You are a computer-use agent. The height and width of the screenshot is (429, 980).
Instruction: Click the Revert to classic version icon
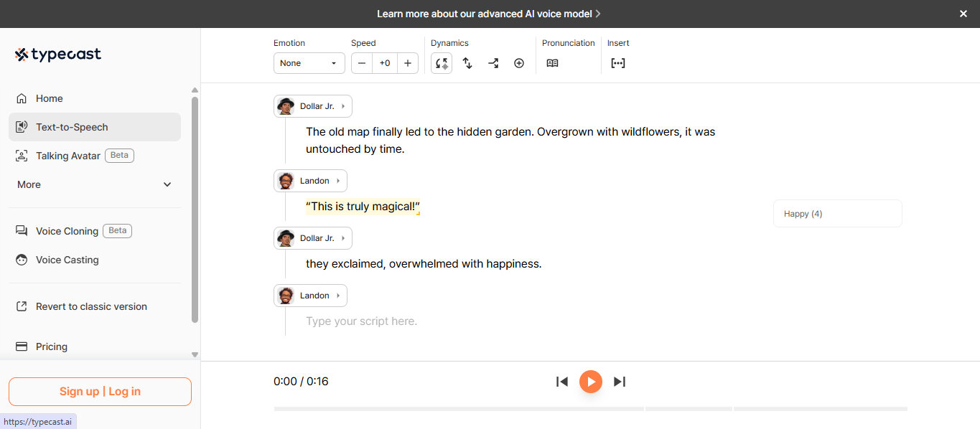click(x=22, y=306)
